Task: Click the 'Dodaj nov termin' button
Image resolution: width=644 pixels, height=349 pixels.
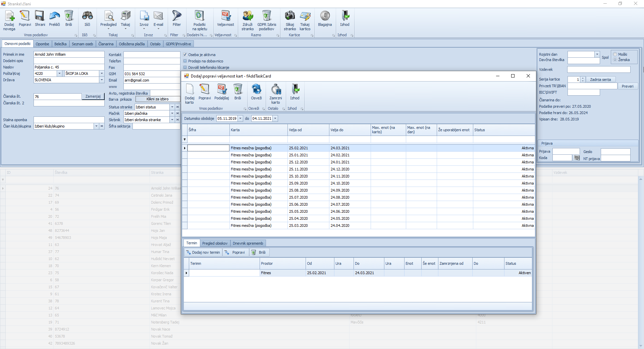Action: tap(203, 252)
